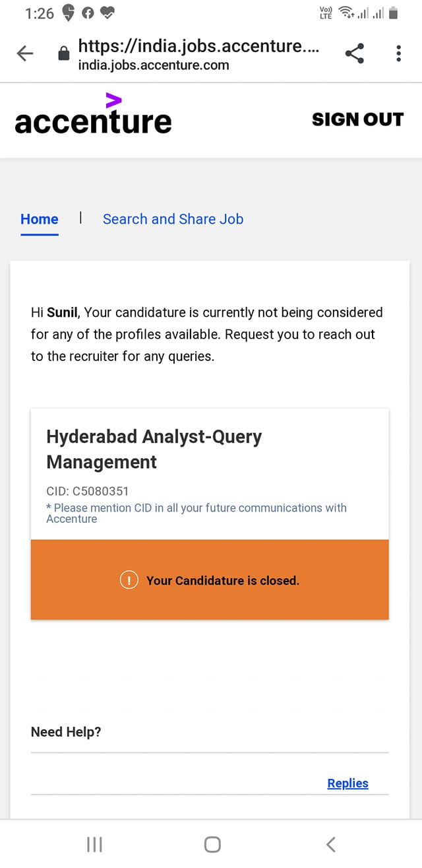Open the Replies link
422x868 pixels.
pyautogui.click(x=347, y=784)
